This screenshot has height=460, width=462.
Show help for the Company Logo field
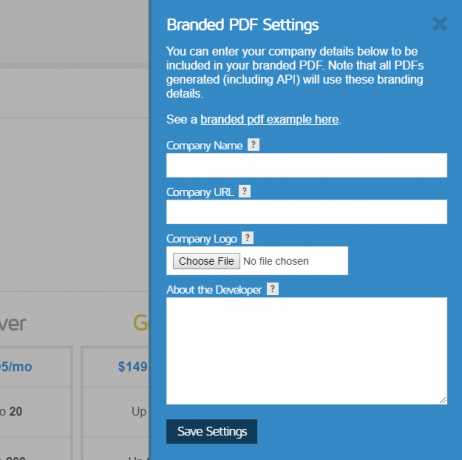click(247, 238)
